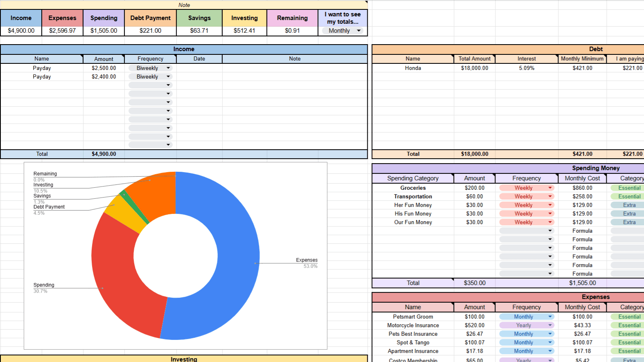Select the Expenses summary header cell

(x=62, y=18)
